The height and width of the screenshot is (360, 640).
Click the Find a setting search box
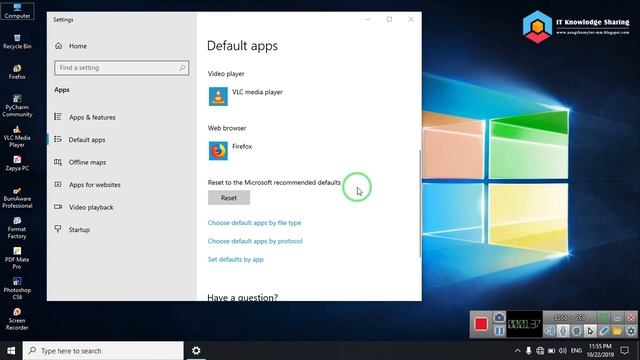(121, 68)
